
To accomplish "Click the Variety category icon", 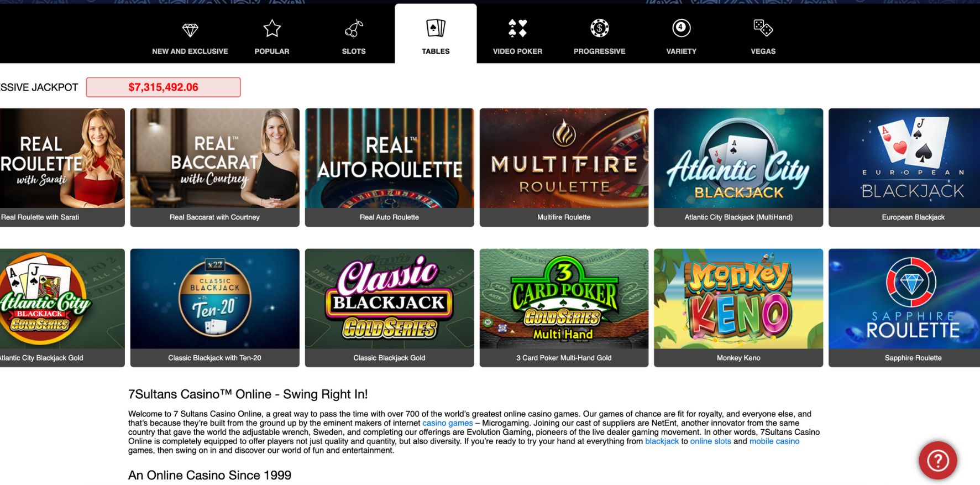I will (682, 28).
